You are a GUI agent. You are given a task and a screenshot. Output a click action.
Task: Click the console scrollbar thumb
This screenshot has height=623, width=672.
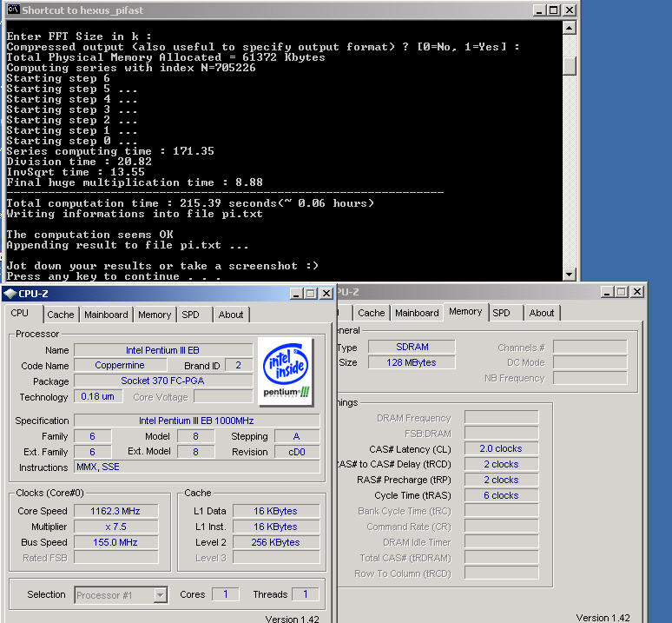pyautogui.click(x=570, y=65)
